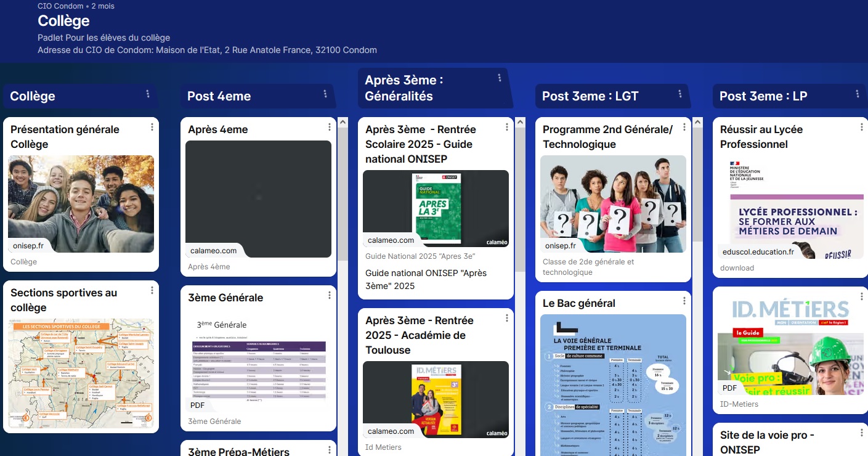
Task: Open three-dot menu of Post 4eme column
Action: pos(325,94)
